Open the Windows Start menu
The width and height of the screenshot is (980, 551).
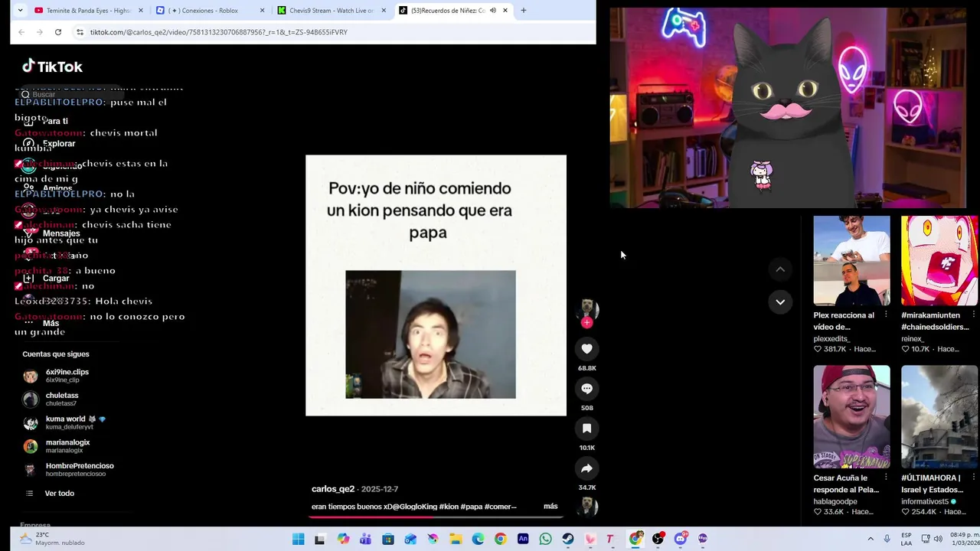point(298,539)
